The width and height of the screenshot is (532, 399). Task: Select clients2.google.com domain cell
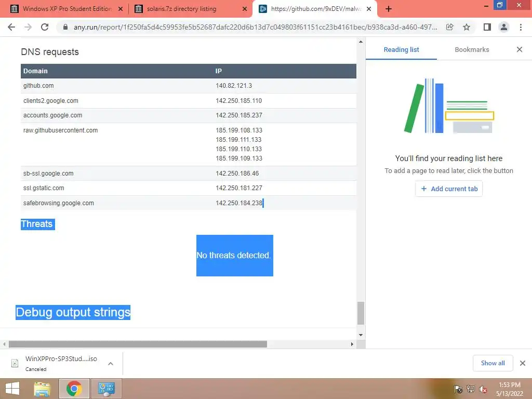click(50, 100)
